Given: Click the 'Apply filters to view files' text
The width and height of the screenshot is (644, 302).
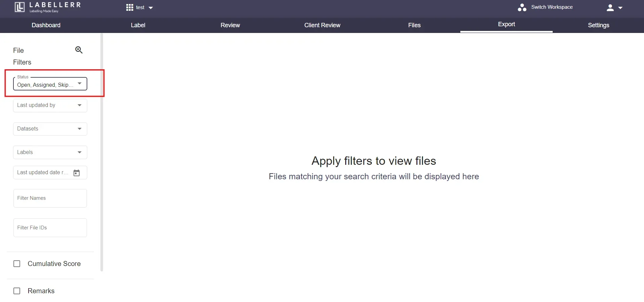Looking at the screenshot, I should tap(374, 161).
